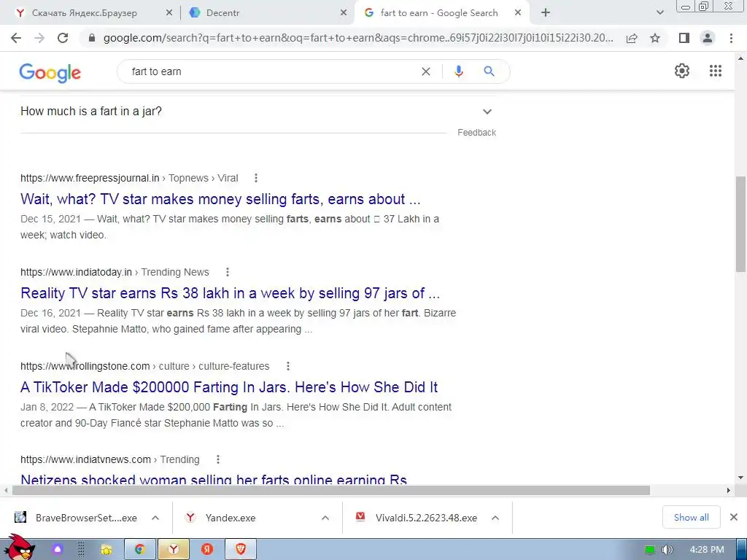Open the red Yandex Я taskbar icon

click(x=206, y=550)
